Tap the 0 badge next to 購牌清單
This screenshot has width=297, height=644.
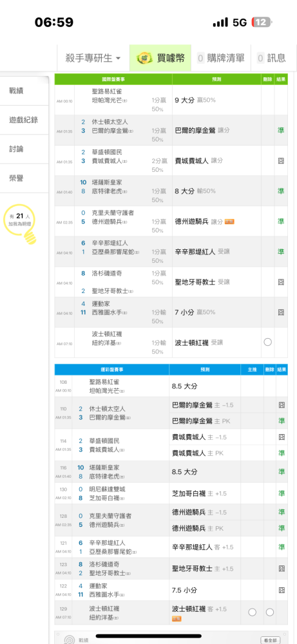[x=200, y=59]
